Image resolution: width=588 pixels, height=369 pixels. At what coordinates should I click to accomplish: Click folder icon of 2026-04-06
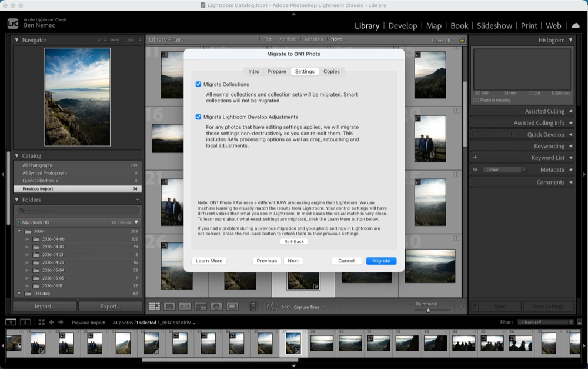click(x=36, y=239)
